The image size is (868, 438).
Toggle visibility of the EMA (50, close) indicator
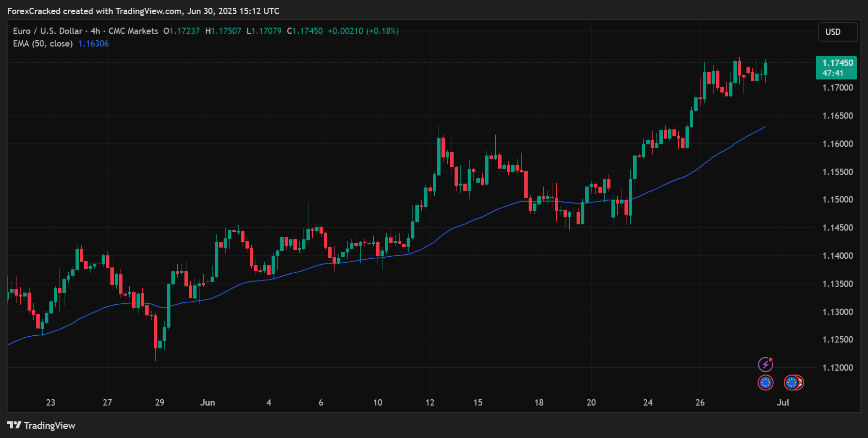pos(43,44)
